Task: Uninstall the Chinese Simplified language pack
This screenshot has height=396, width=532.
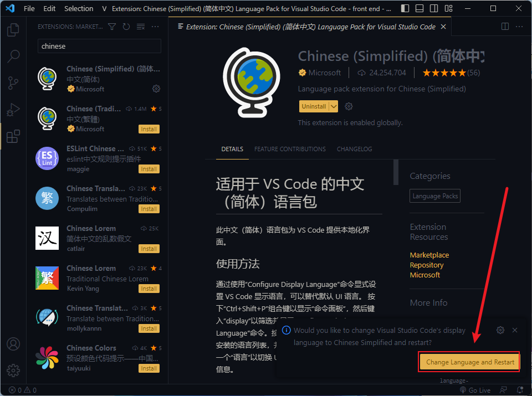Action: pos(314,106)
